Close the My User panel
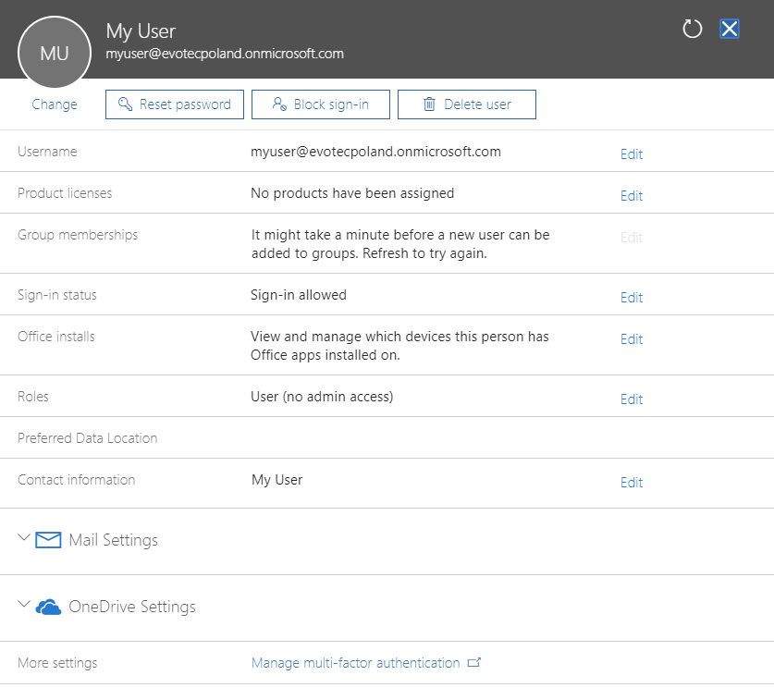The height and width of the screenshot is (700, 774). coord(730,30)
